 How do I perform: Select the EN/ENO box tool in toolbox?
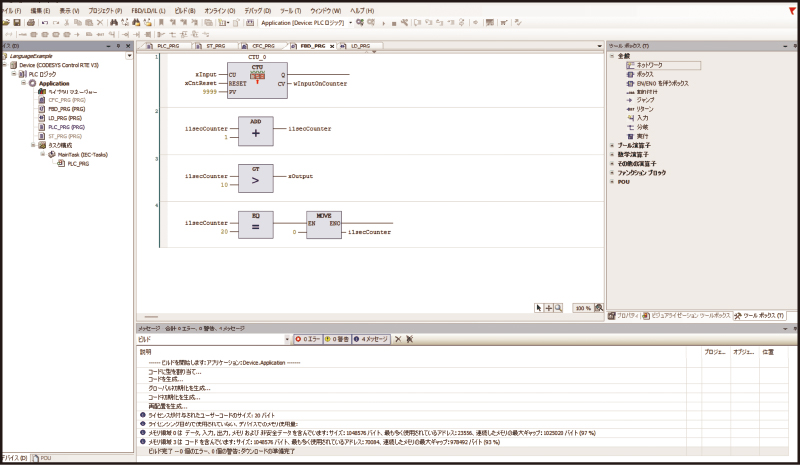pyautogui.click(x=658, y=83)
